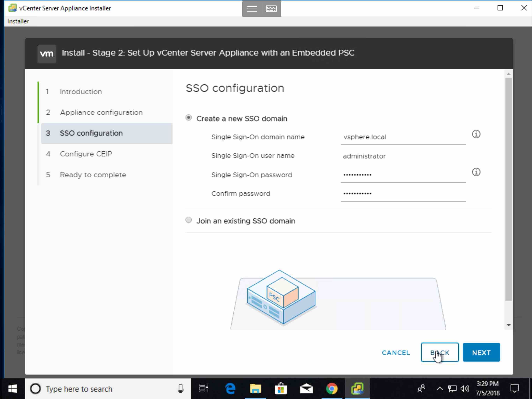Image resolution: width=532 pixels, height=399 pixels.
Task: Go to step 2 Appliance configuration
Action: [107, 112]
